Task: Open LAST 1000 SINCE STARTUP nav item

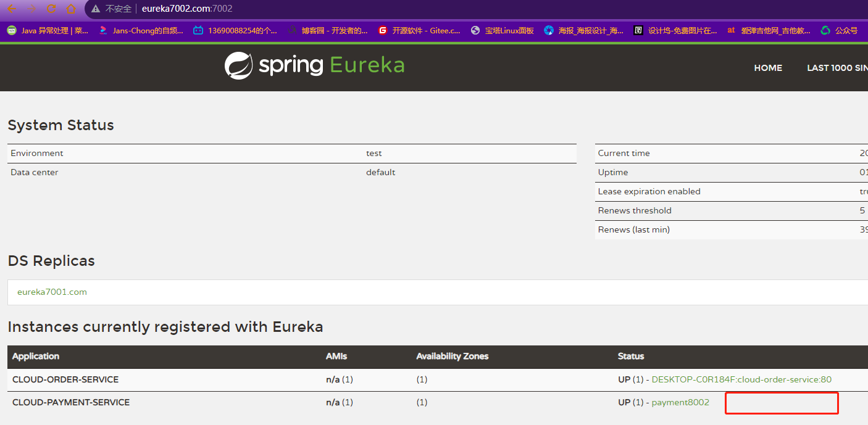Action: pos(837,68)
